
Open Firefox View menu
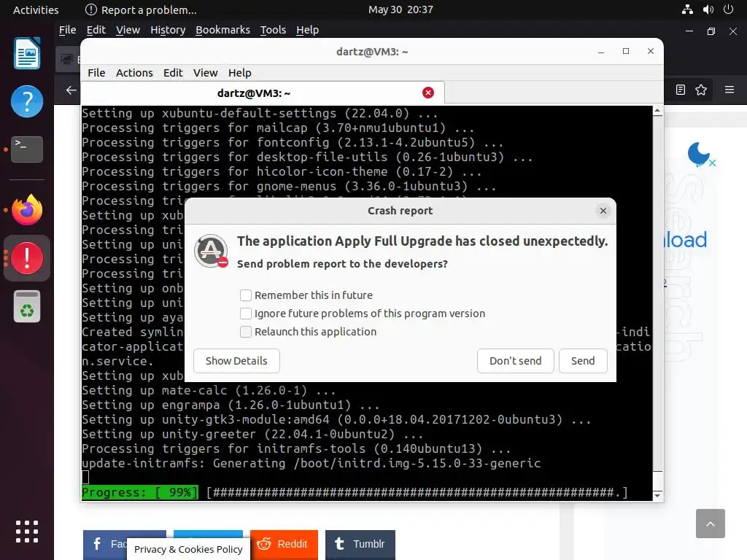tap(128, 30)
